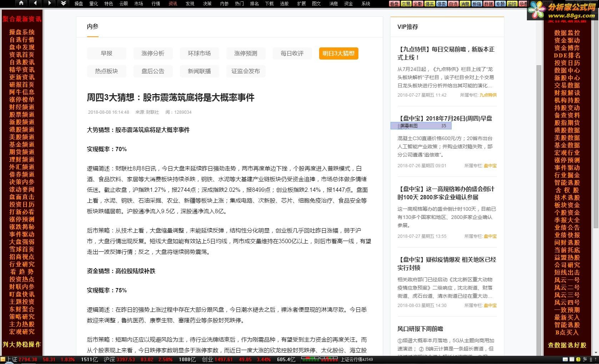Click the 监控 quick button

click(x=512, y=4)
